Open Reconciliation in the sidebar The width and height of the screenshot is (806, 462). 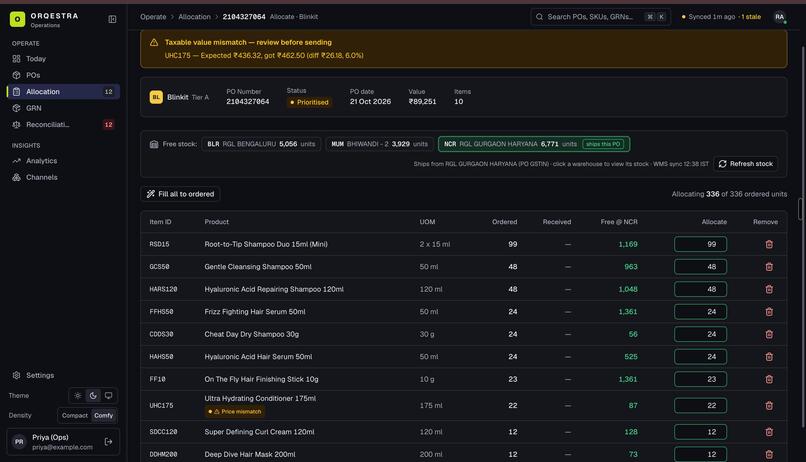(63, 124)
